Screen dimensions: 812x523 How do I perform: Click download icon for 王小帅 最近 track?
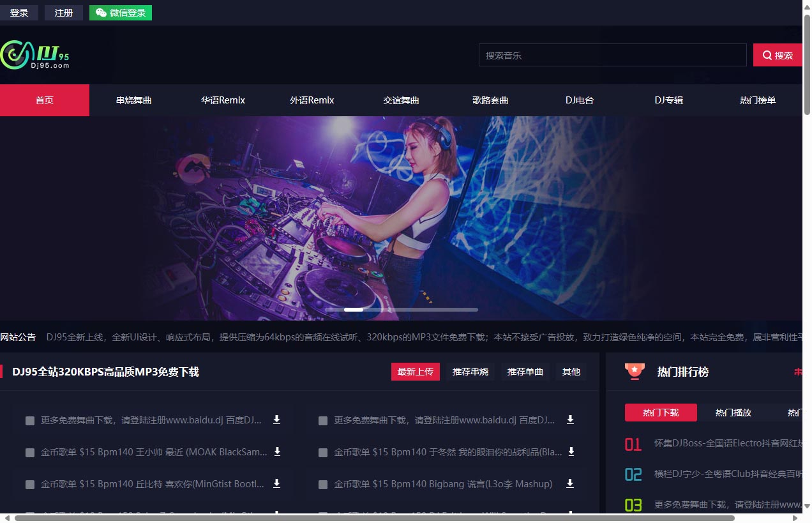point(276,451)
